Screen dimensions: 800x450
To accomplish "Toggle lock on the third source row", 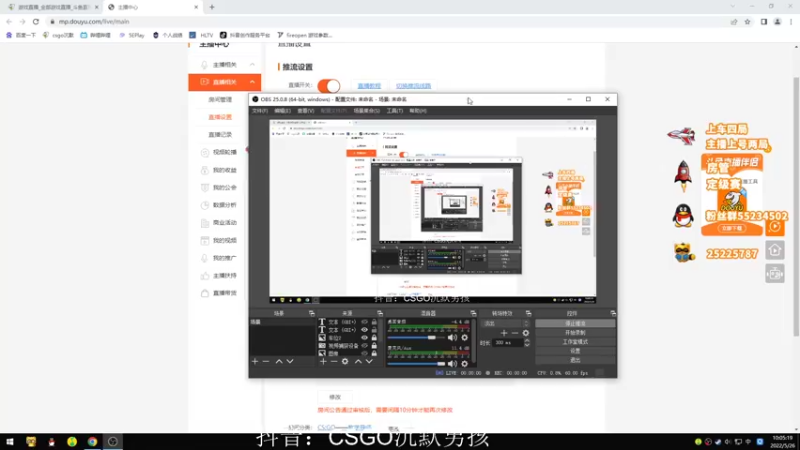I will coord(374,338).
